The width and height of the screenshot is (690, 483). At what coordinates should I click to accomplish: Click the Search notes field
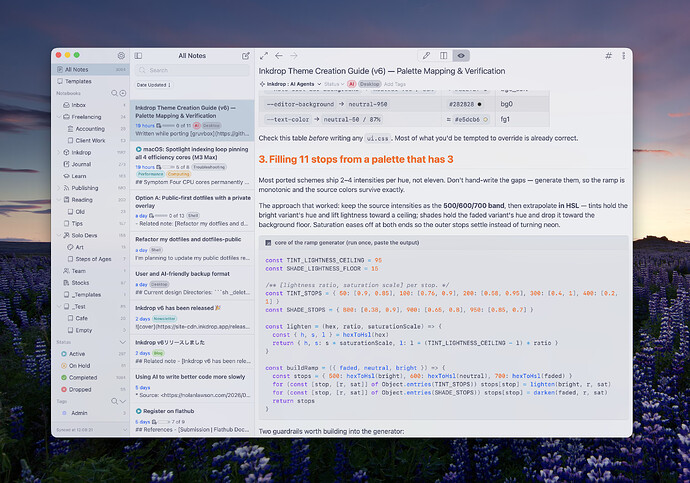(x=192, y=70)
